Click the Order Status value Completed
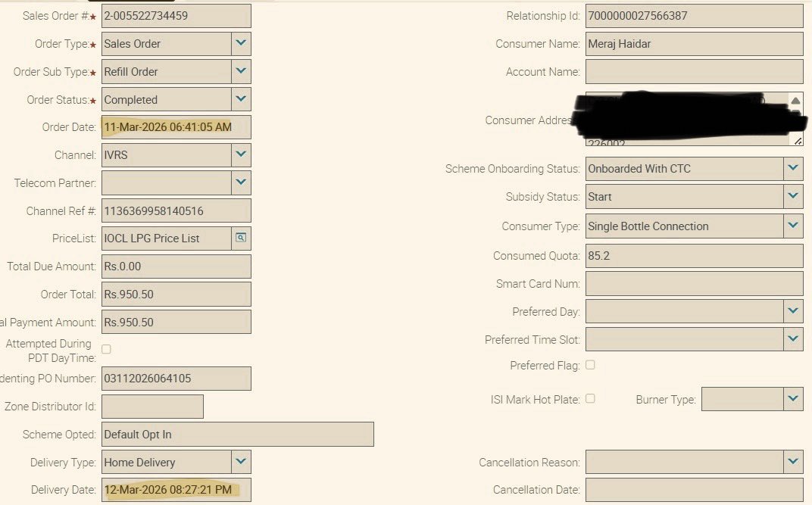The width and height of the screenshot is (812, 505). pyautogui.click(x=130, y=100)
